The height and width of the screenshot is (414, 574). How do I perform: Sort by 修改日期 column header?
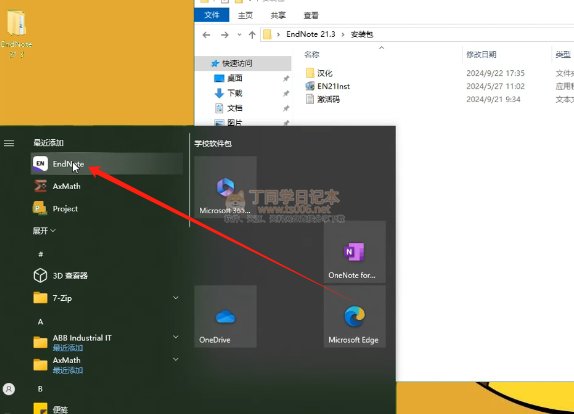481,55
